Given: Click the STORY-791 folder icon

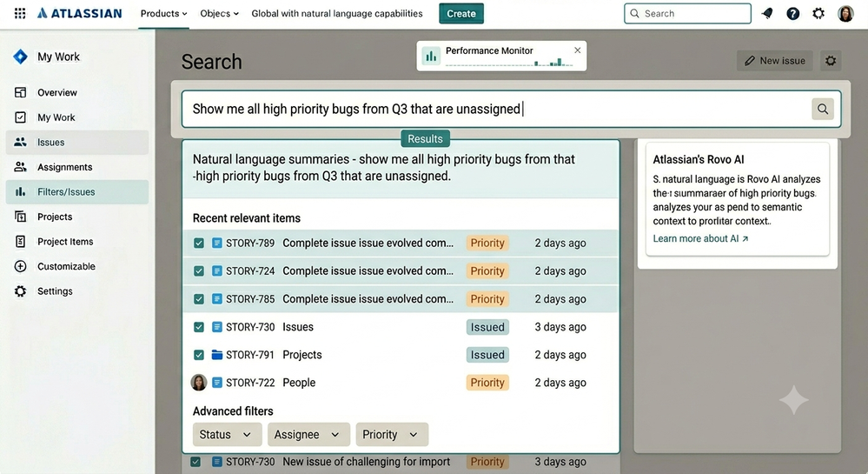Looking at the screenshot, I should coord(217,355).
